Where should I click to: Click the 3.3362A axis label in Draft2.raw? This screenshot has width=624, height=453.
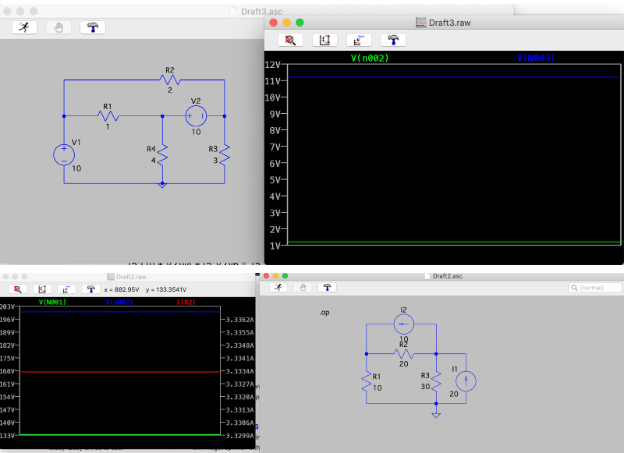tap(240, 320)
